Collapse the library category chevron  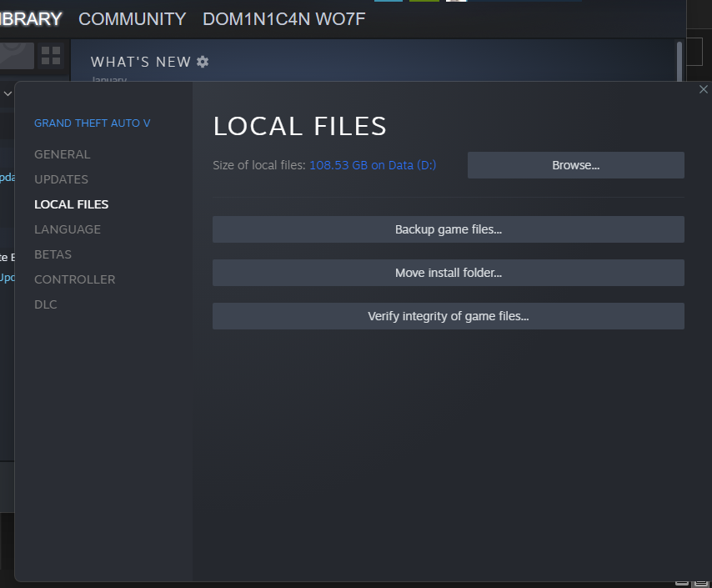8,93
